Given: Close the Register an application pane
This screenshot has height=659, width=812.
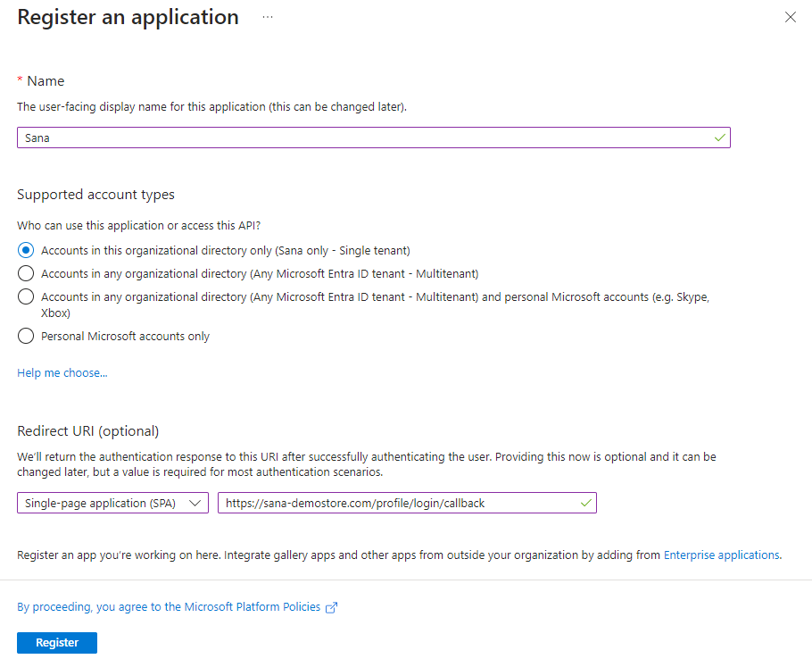Looking at the screenshot, I should 790,17.
